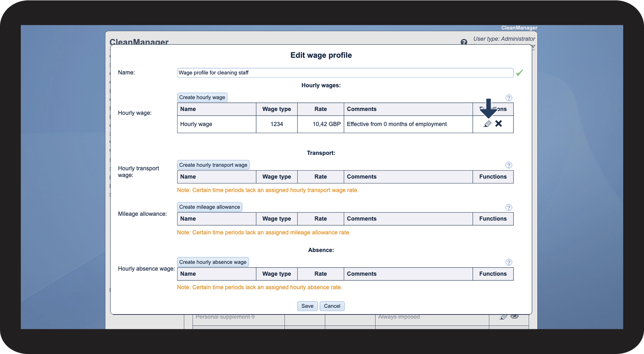Toggle the eye icon for Personal supplement 9
Image resolution: width=644 pixels, height=354 pixels.
pos(515,316)
